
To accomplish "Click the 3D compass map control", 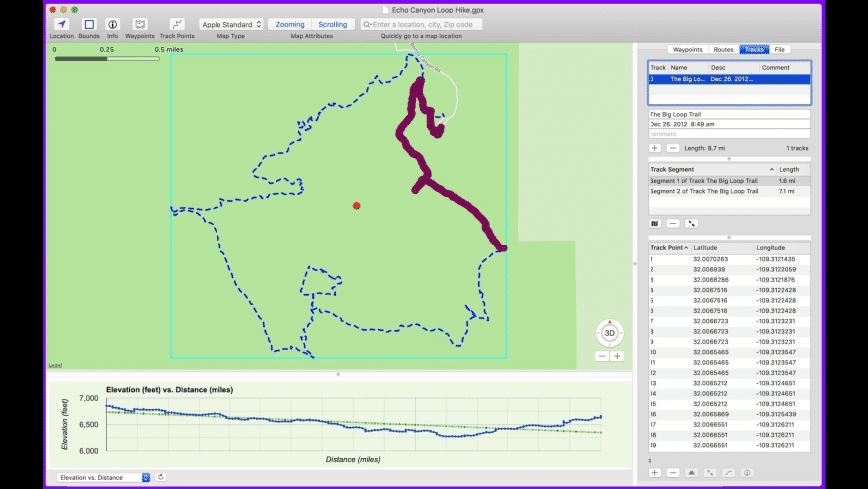I will click(610, 332).
